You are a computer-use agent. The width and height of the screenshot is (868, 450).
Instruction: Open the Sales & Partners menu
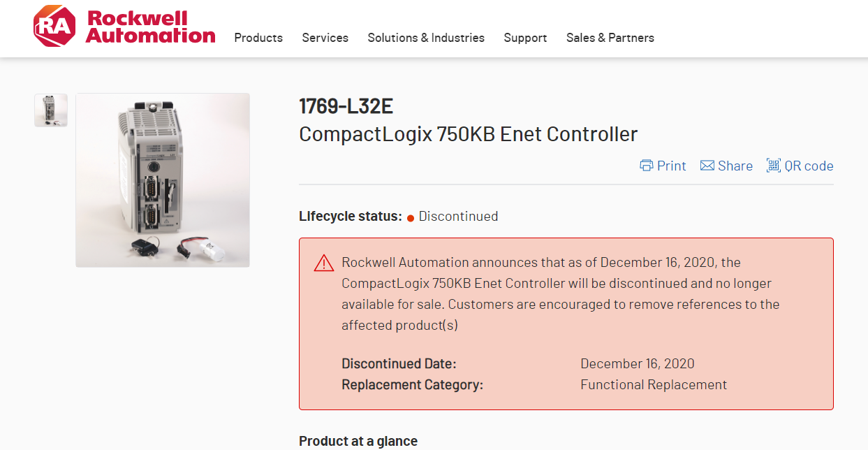click(610, 38)
